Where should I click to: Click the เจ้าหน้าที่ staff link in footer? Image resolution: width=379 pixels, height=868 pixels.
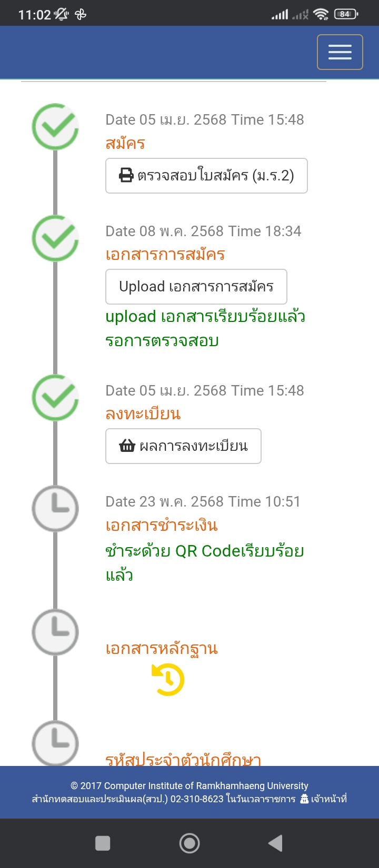tap(328, 799)
